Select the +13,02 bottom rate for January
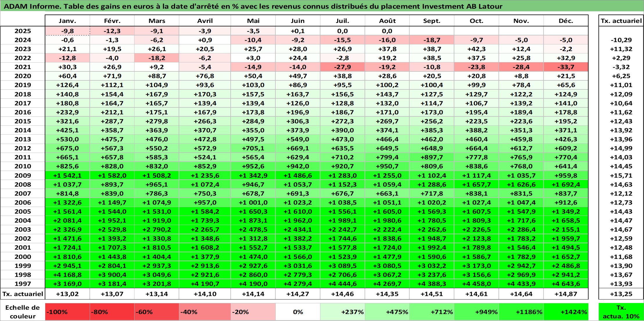Viewport: 644px width, 321px height. (67, 294)
